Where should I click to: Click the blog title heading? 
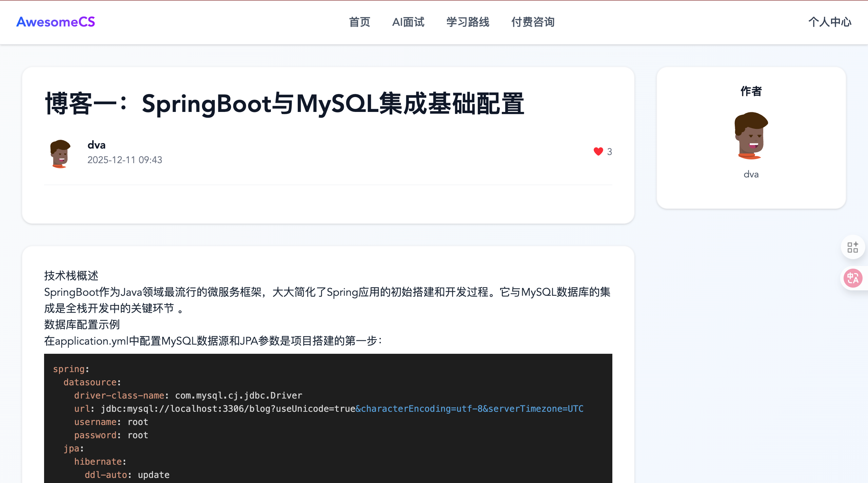pos(284,104)
